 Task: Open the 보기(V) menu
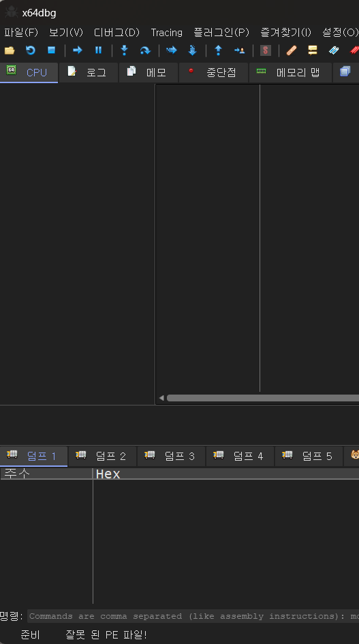coord(65,33)
